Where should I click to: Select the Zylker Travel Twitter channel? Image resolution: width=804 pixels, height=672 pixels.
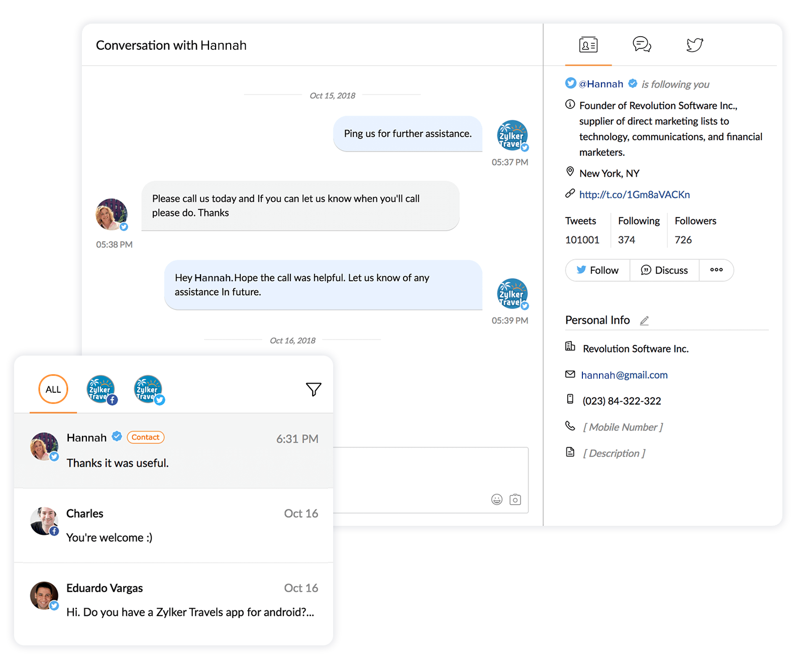148,390
